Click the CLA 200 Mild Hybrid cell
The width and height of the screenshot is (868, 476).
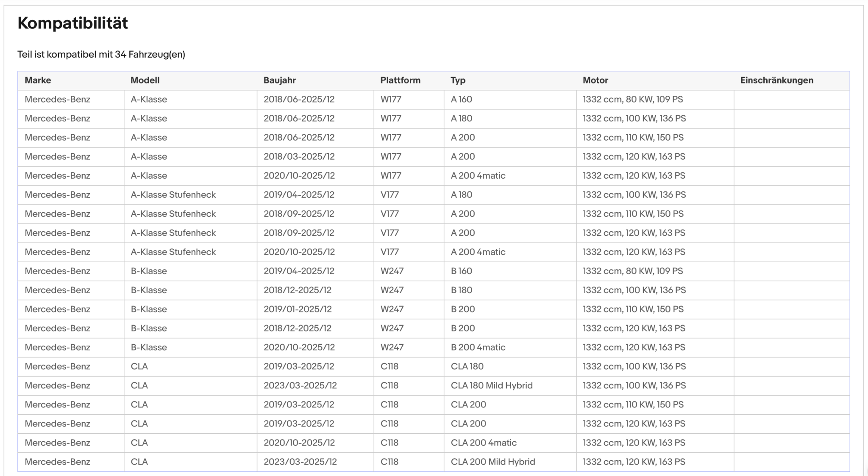tap(510, 462)
